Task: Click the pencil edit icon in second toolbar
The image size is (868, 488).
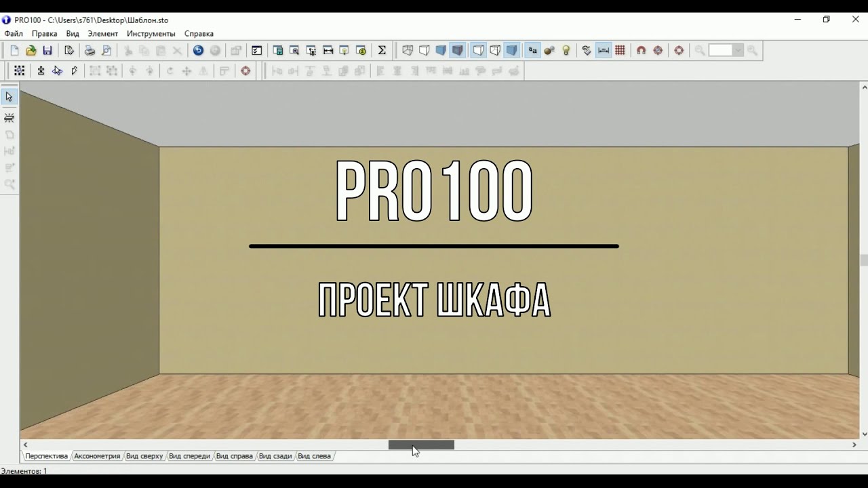Action: coord(74,70)
